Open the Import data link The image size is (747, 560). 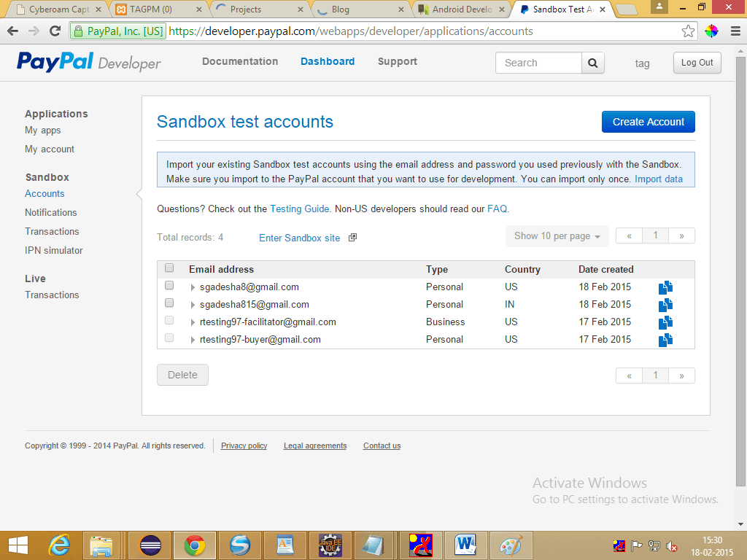(x=659, y=179)
